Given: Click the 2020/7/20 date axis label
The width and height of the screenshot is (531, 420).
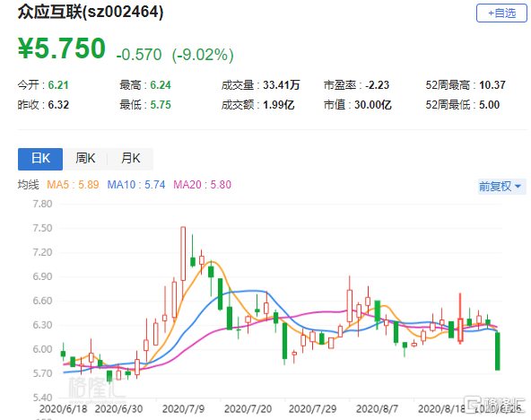Looking at the screenshot, I should point(248,409).
